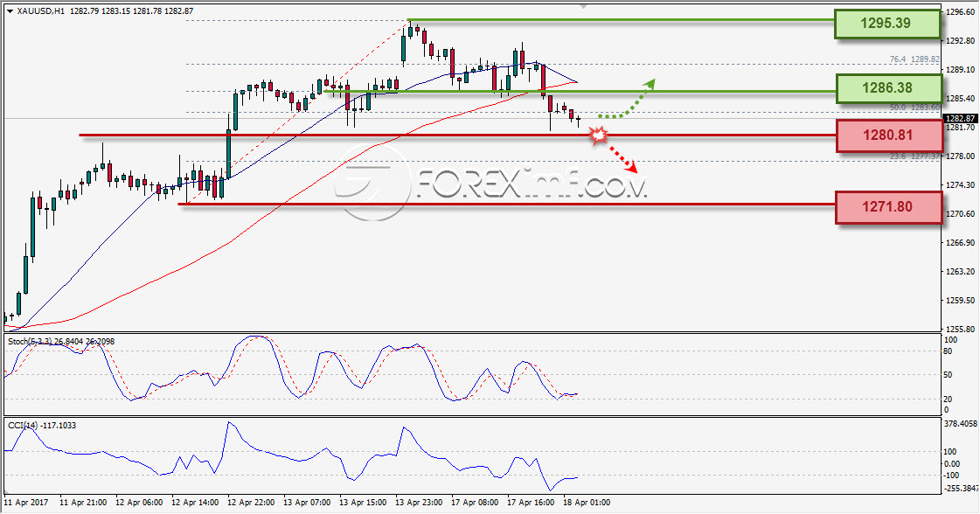The height and width of the screenshot is (514, 980).
Task: Click the 17 Apr 16:00 time label
Action: (x=531, y=502)
